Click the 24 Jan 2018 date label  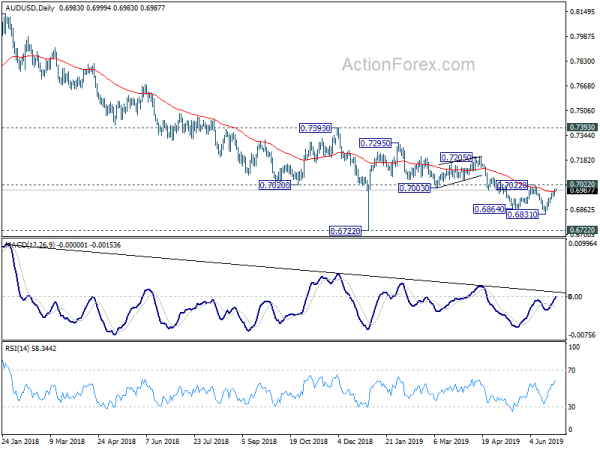tap(20, 441)
